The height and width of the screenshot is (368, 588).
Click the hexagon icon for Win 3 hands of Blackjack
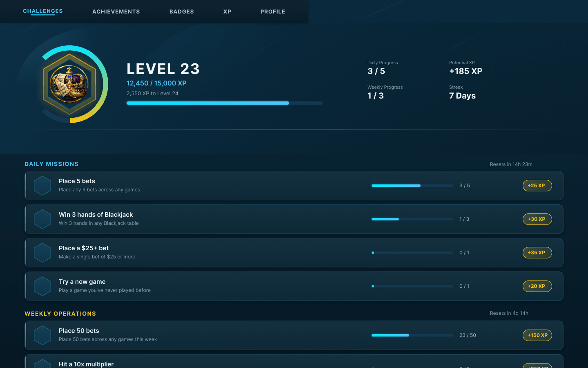[x=42, y=219]
